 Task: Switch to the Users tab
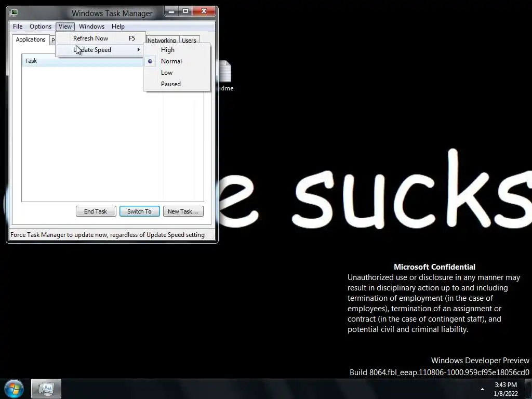pos(189,40)
